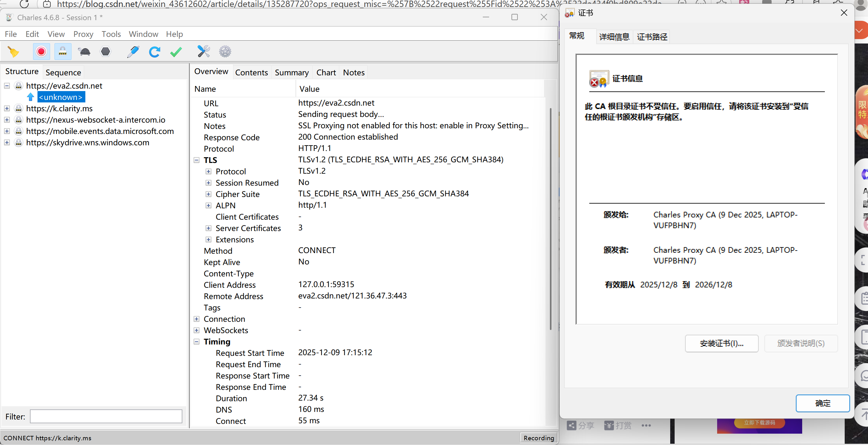The height and width of the screenshot is (445, 868).
Task: Open the Edit menu
Action: point(32,34)
